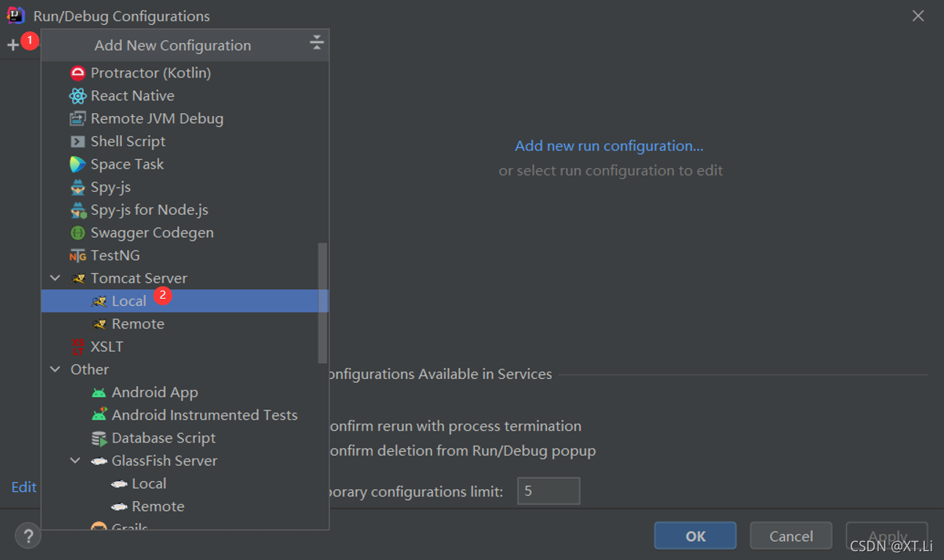This screenshot has height=560, width=944.
Task: Collapse the Tomcat Server node
Action: [55, 278]
